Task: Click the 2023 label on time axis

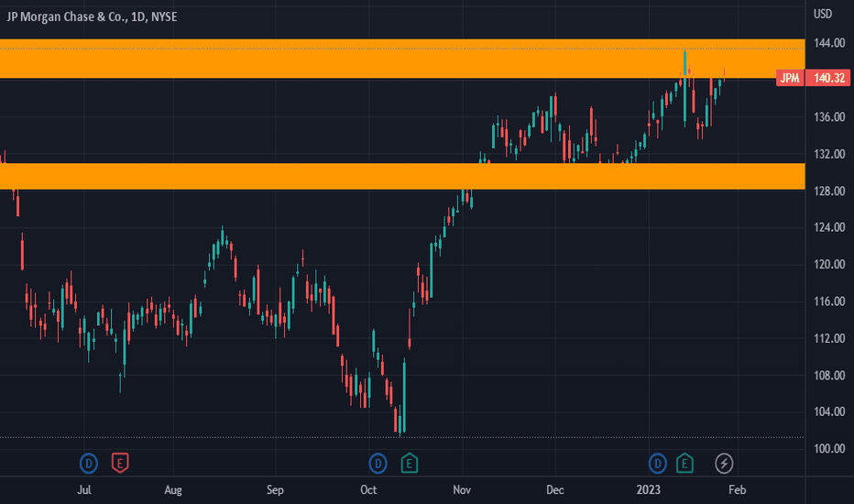Action: pyautogui.click(x=648, y=490)
